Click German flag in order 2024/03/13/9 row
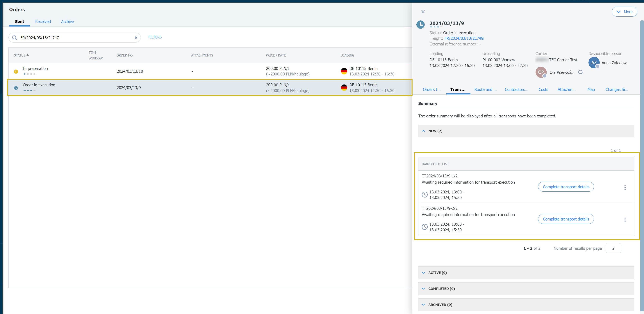 point(344,88)
